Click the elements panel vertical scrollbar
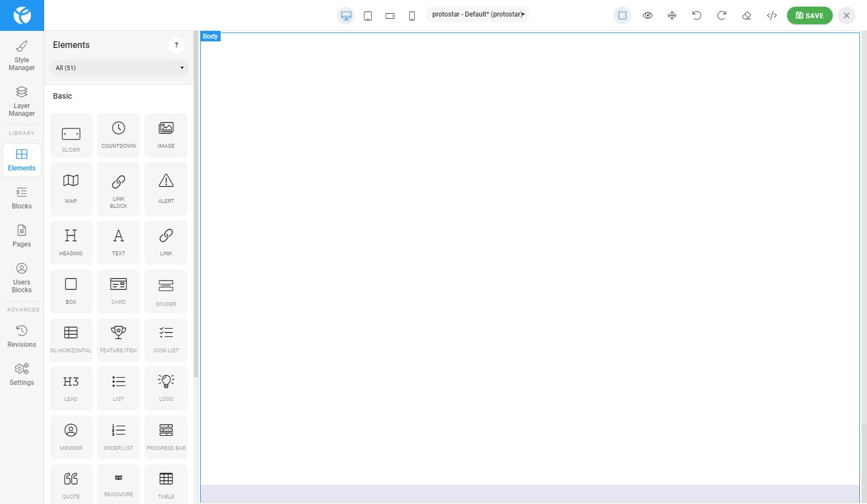 click(196, 221)
